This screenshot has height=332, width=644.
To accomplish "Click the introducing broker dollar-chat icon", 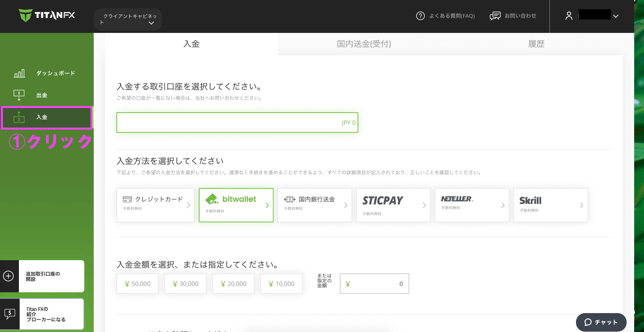I will (9, 313).
